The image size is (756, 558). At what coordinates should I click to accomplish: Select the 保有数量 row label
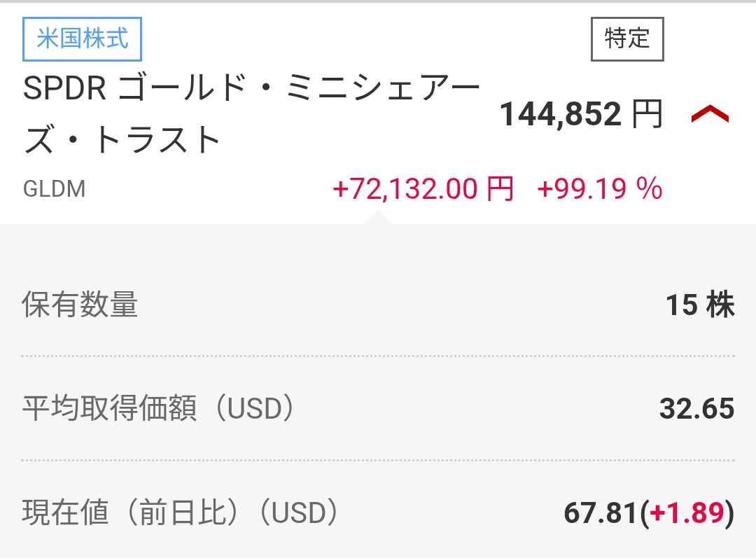pos(80,305)
